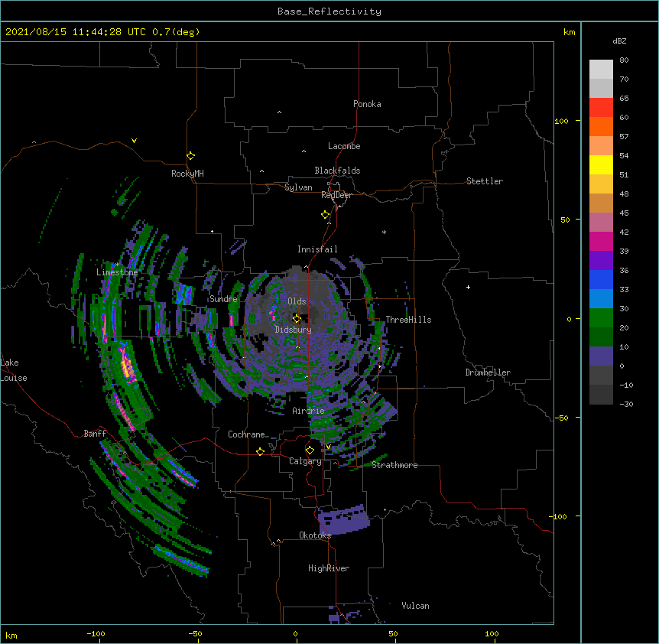This screenshot has height=644, width=659.
Task: Click the Banff label
Action: click(x=95, y=434)
